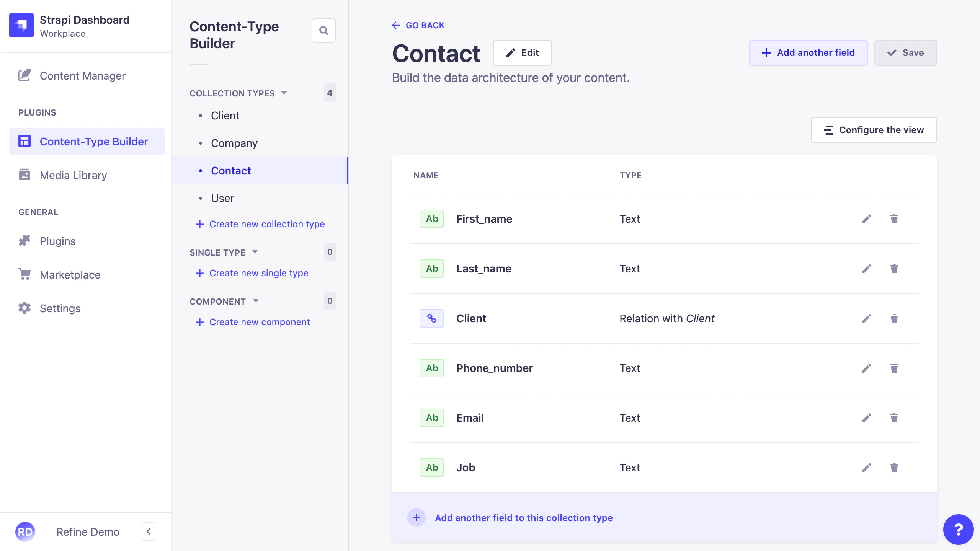Edit the First_name field with the pencil icon

(x=867, y=219)
